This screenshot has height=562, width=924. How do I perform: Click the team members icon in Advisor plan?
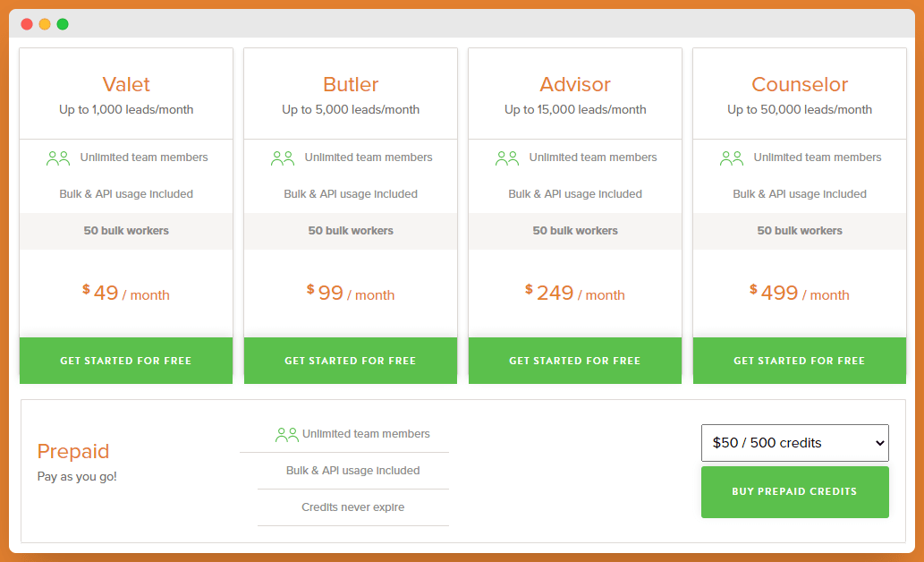507,158
